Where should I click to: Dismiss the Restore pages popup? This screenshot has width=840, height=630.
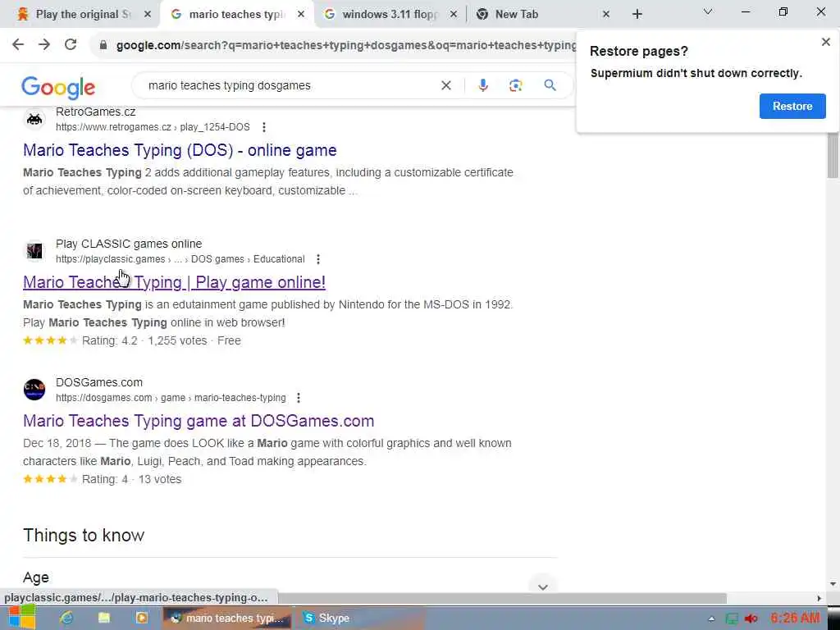(x=825, y=43)
